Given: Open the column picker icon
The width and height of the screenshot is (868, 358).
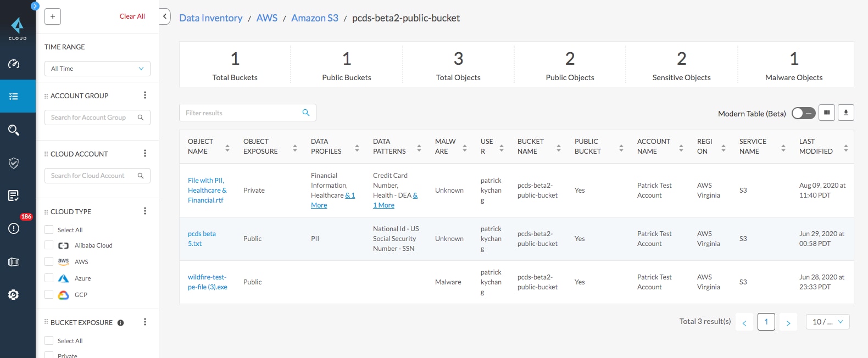Looking at the screenshot, I should point(827,113).
